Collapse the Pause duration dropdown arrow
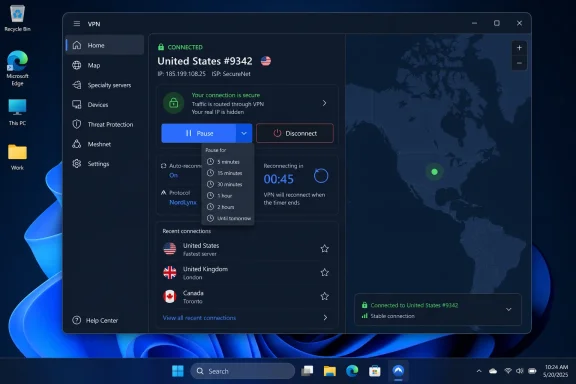 point(244,133)
